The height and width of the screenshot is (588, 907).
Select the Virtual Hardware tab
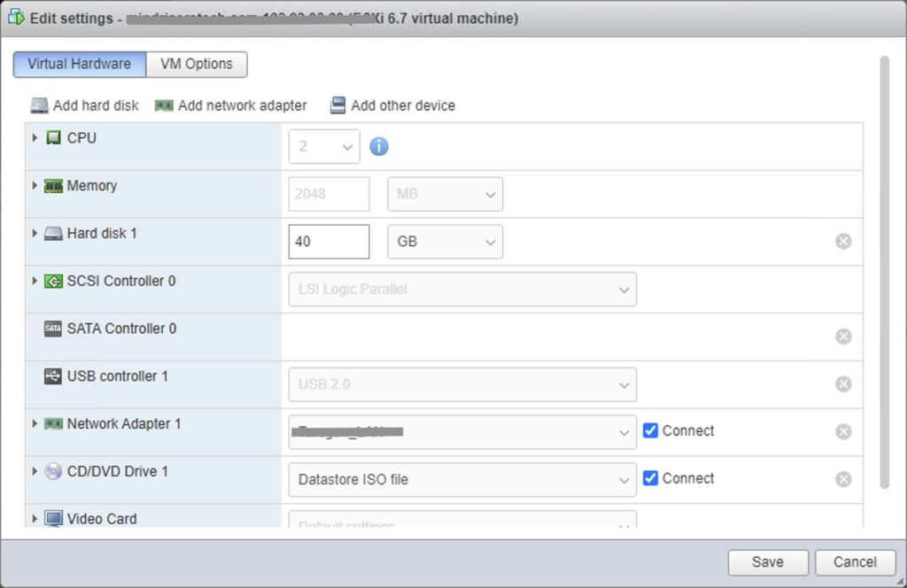(79, 64)
